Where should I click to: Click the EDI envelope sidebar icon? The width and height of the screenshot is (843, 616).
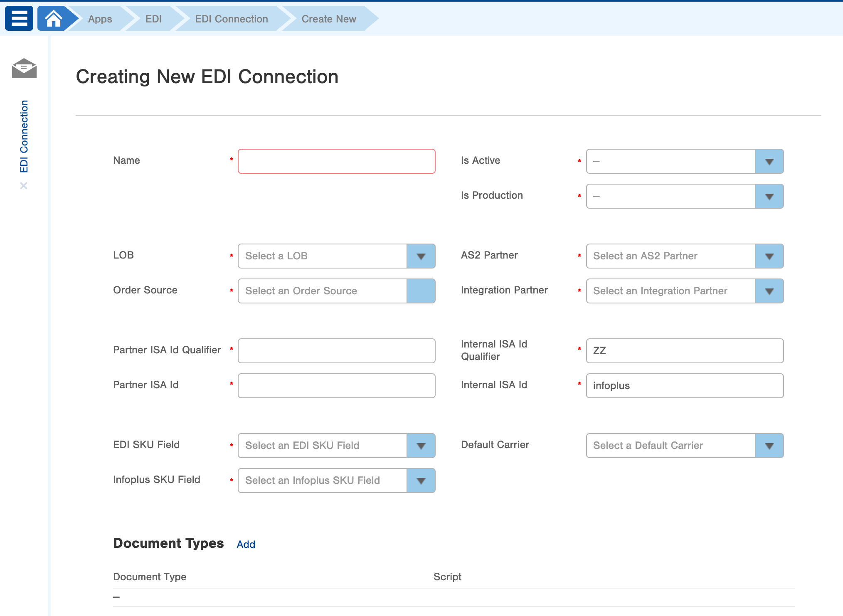pyautogui.click(x=24, y=68)
